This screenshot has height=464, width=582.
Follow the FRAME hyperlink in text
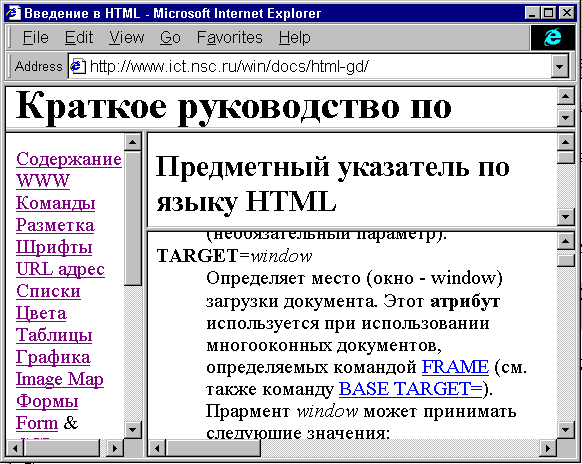(x=455, y=367)
